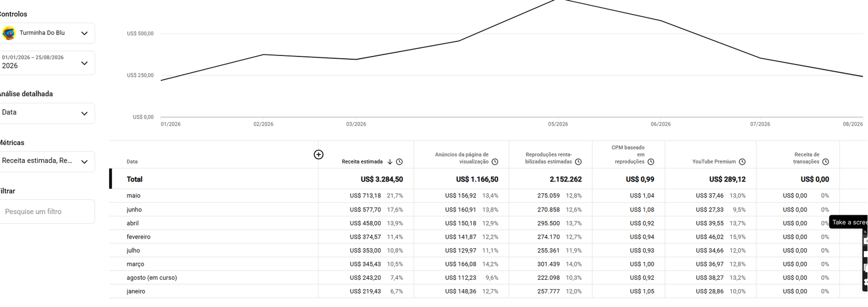Click clock icon beside CPM baseado em reproduções
868x307 pixels.
[x=651, y=162]
